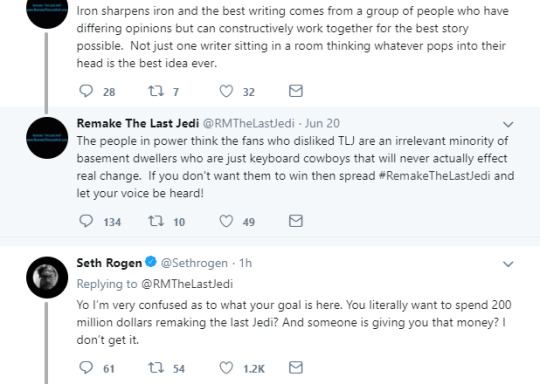Open more options chevron on Seth Rogen's tweet

pos(508,264)
